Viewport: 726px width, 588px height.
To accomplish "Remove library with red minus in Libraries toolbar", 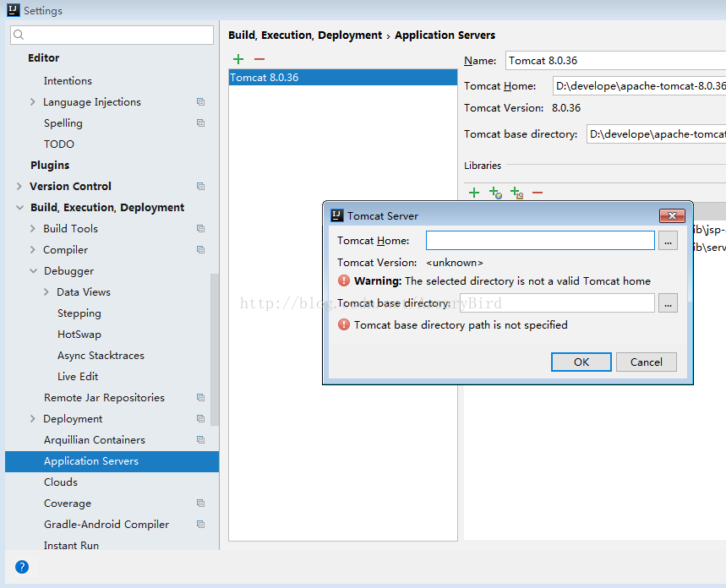I will pos(537,193).
